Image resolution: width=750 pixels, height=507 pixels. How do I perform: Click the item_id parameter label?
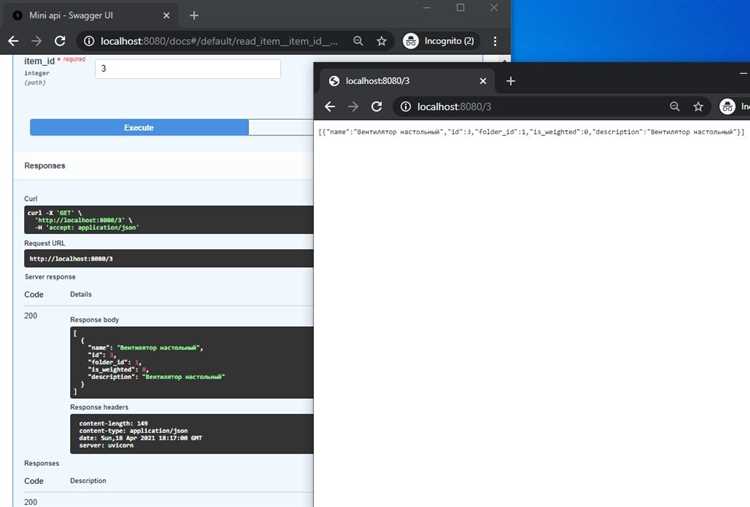click(39, 61)
